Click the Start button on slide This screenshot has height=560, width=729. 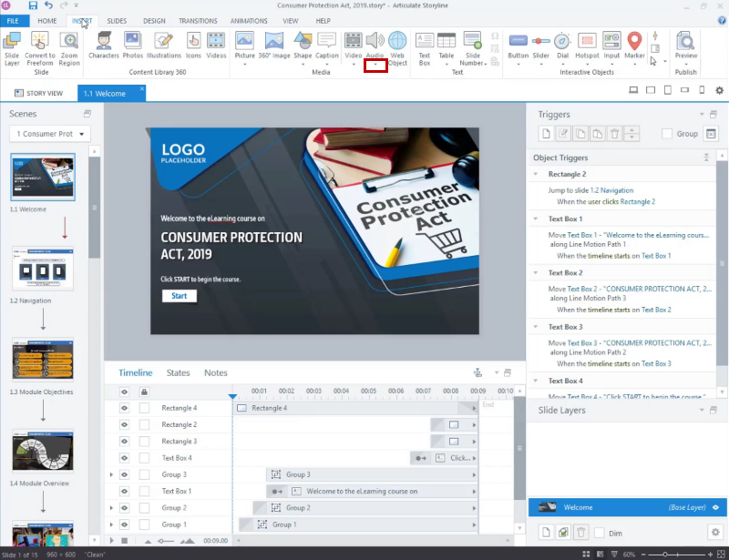pyautogui.click(x=179, y=296)
